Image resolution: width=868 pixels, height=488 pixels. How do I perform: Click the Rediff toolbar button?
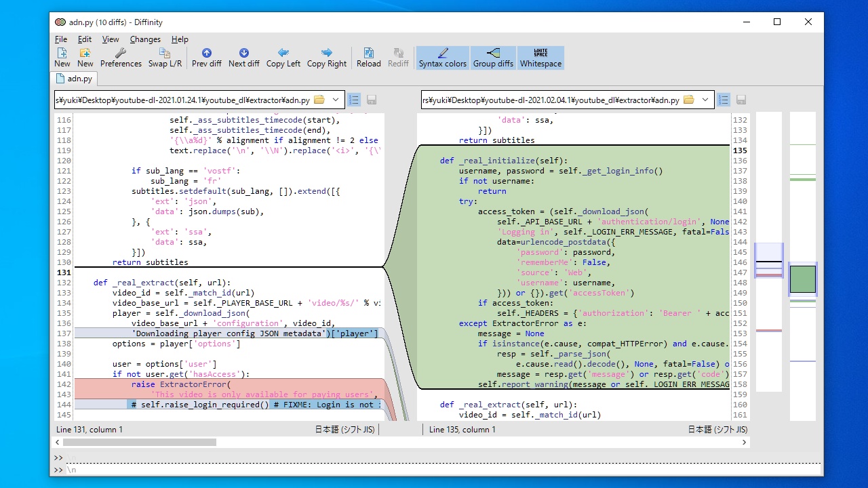pos(398,58)
